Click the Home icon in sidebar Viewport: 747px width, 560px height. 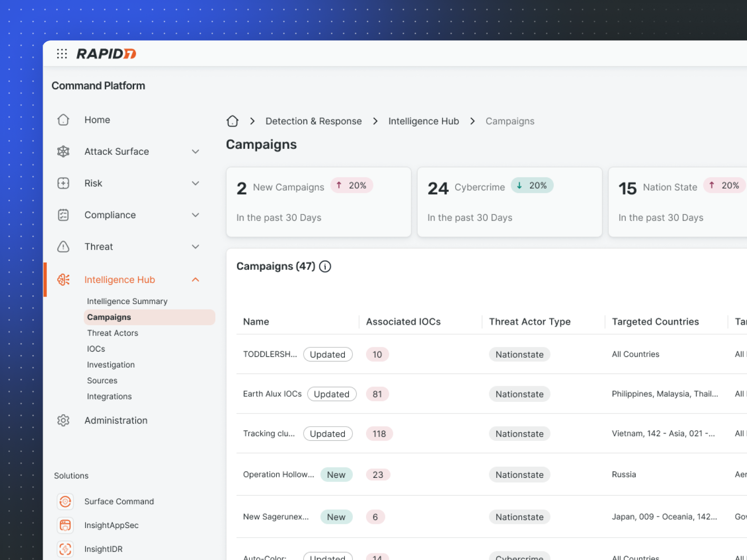pyautogui.click(x=63, y=120)
